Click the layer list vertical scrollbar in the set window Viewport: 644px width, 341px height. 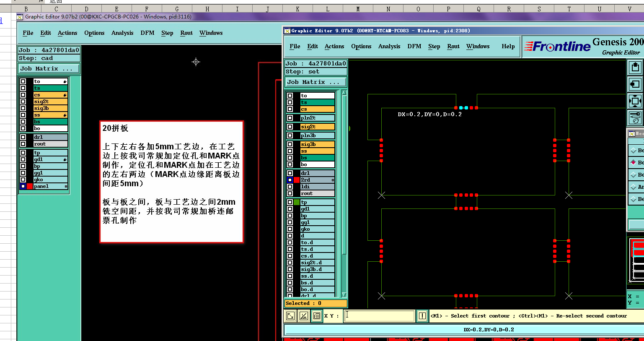point(344,194)
